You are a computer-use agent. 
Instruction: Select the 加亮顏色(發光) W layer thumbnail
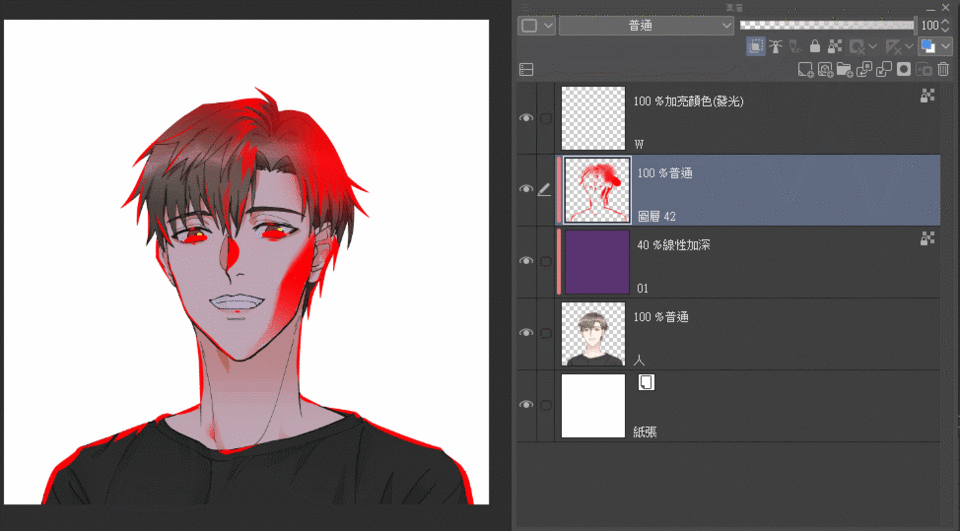pos(593,118)
